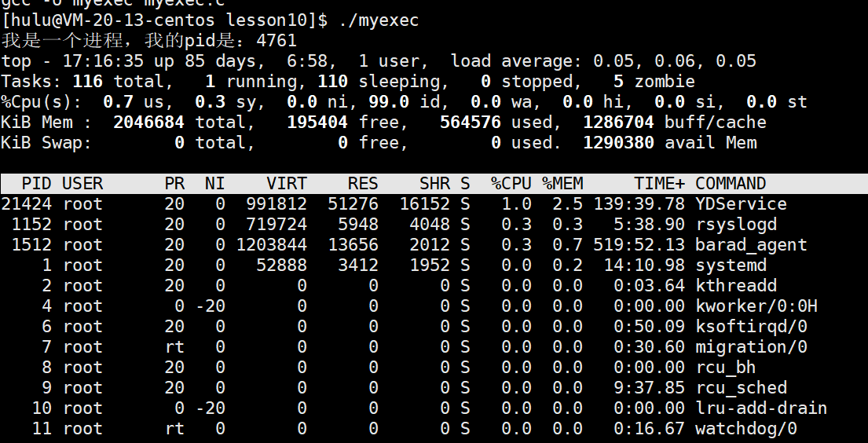868x443 pixels.
Task: Click the load average 0.05, 0.06, 0.05
Action: [675, 61]
